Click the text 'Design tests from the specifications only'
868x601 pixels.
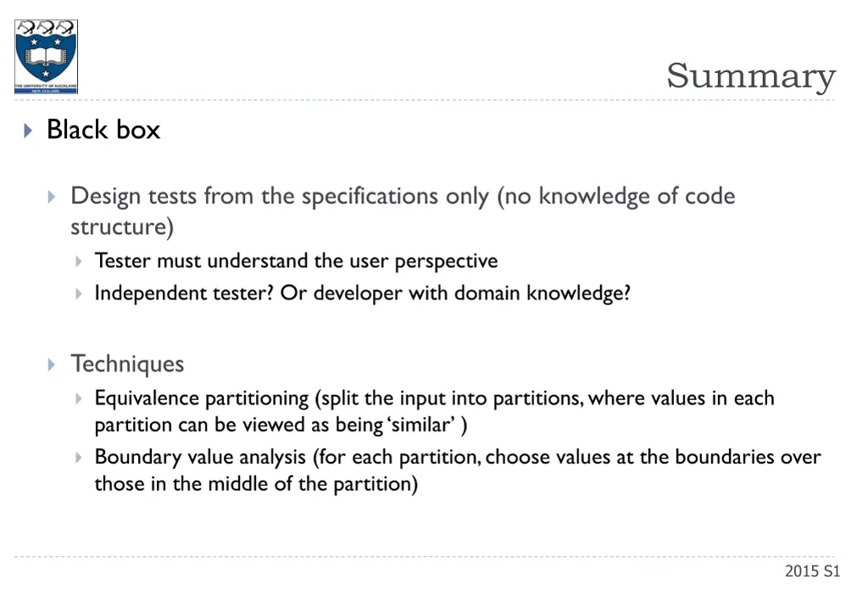[280, 197]
